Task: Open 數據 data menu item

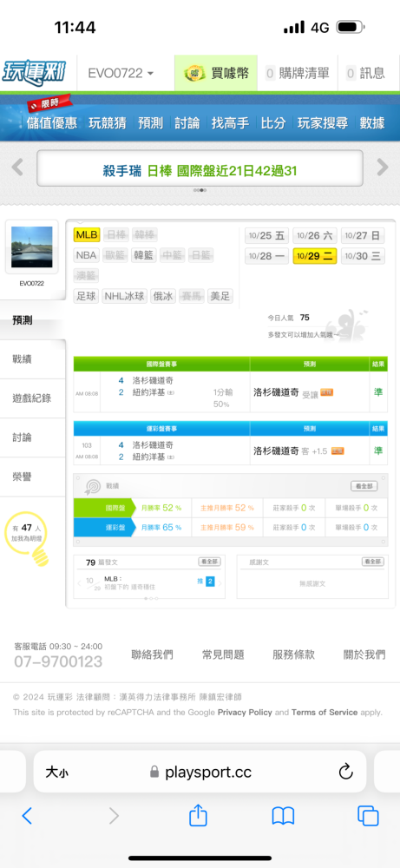Action: [371, 123]
